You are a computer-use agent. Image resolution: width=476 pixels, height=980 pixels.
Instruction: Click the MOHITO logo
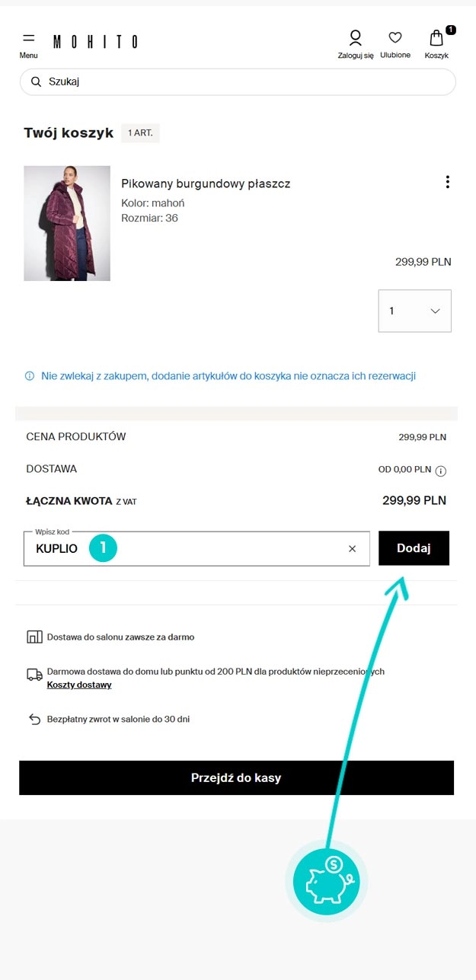pyautogui.click(x=95, y=41)
